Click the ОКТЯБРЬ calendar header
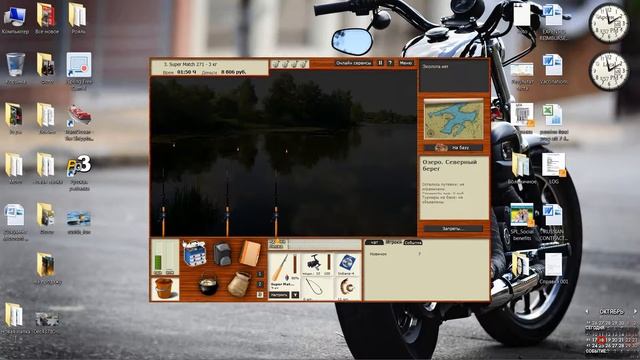This screenshot has width=640, height=360. [611, 311]
